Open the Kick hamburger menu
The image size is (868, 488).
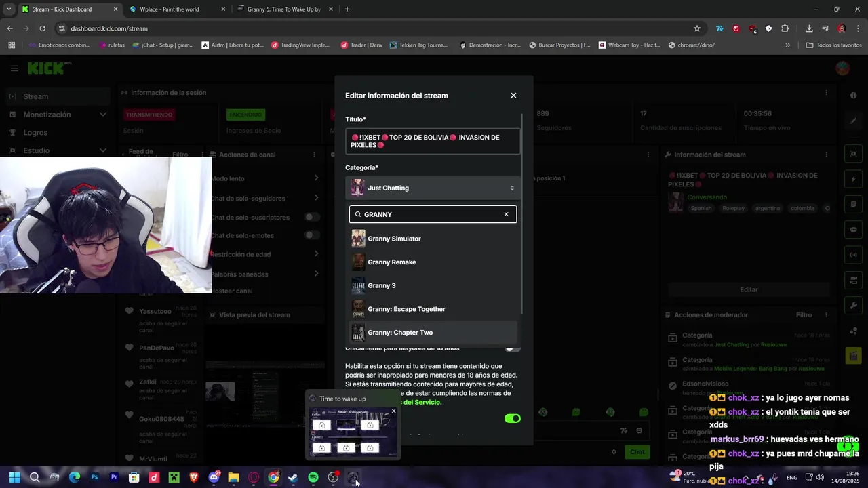[x=14, y=68]
